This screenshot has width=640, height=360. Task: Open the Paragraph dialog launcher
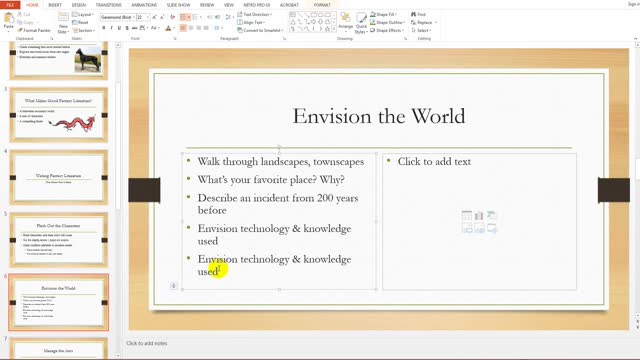pyautogui.click(x=284, y=39)
